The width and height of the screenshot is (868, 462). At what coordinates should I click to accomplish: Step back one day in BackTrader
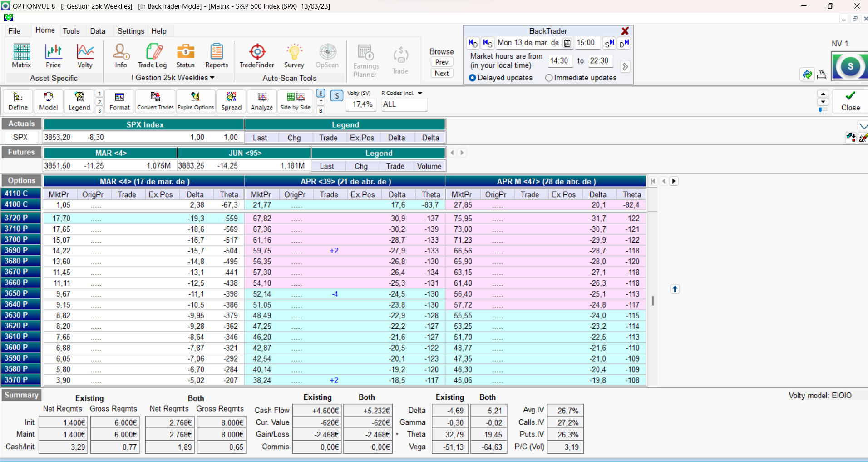click(x=473, y=43)
